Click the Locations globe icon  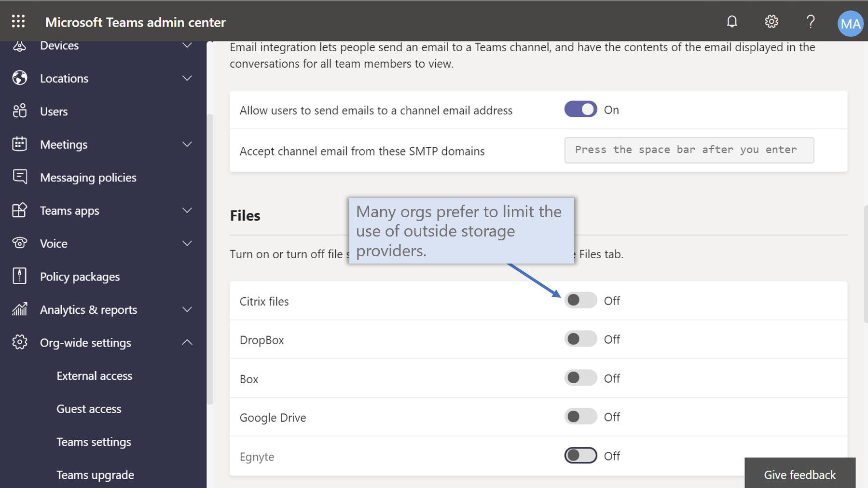coord(20,78)
